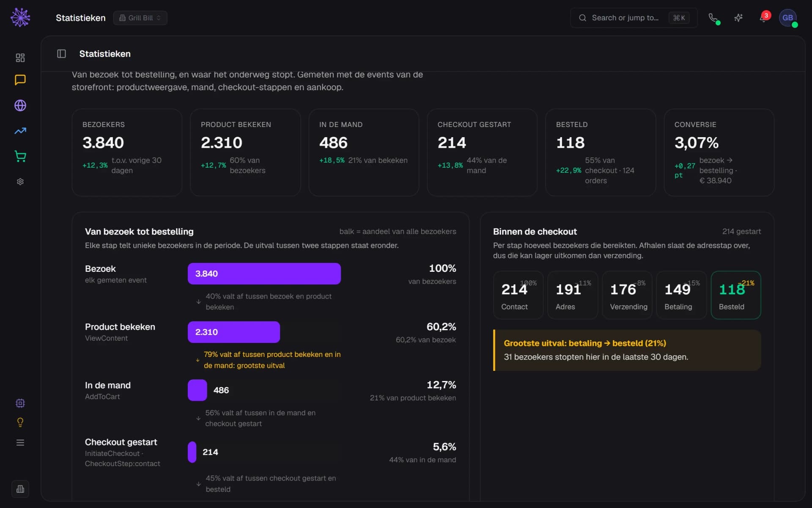Viewport: 812px width, 508px height.
Task: Click the snowflake app logo
Action: coord(20,17)
